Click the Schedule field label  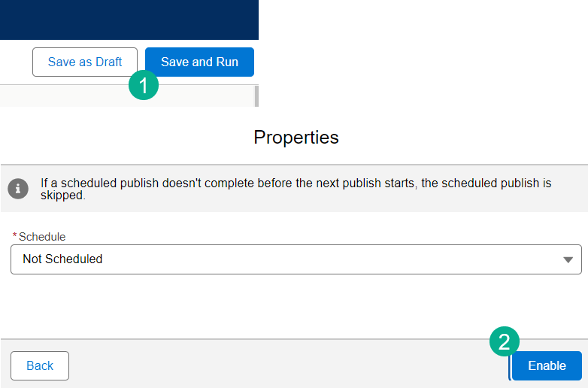coord(42,237)
